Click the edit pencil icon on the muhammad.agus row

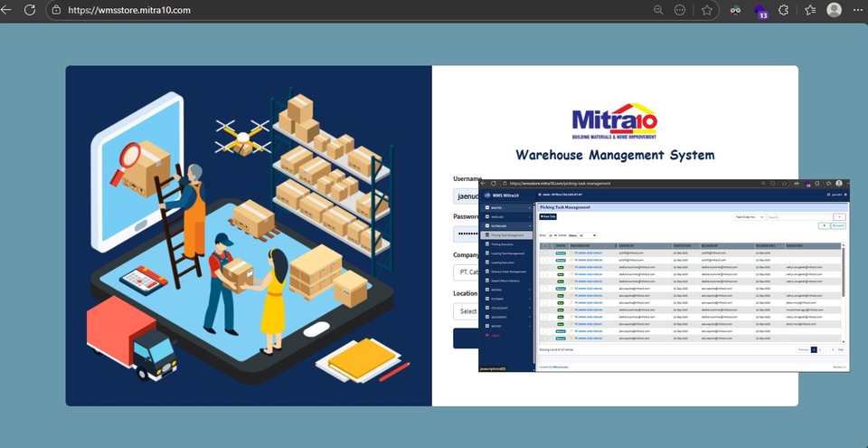pyautogui.click(x=571, y=310)
